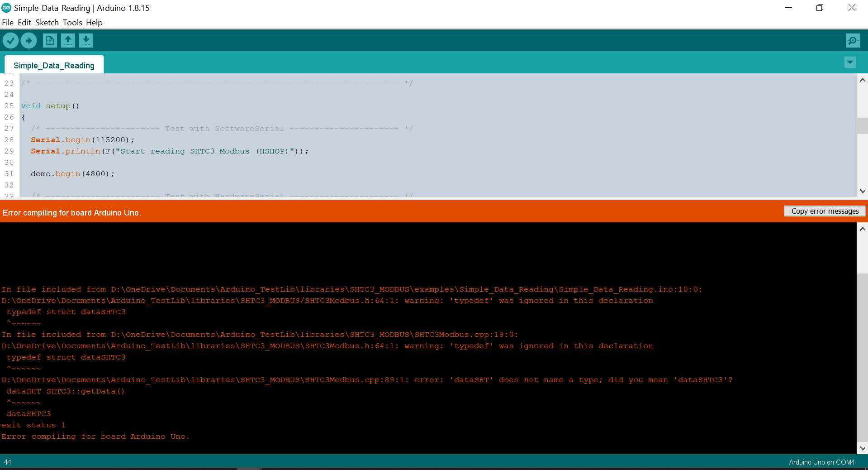868x470 pixels.
Task: Open the Edit menu
Action: click(x=24, y=22)
